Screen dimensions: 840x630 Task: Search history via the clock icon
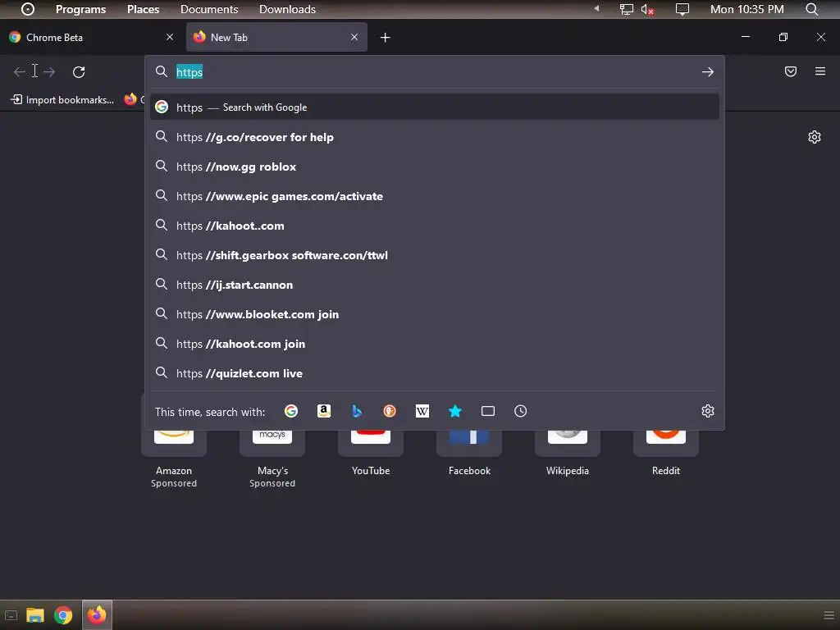(520, 411)
